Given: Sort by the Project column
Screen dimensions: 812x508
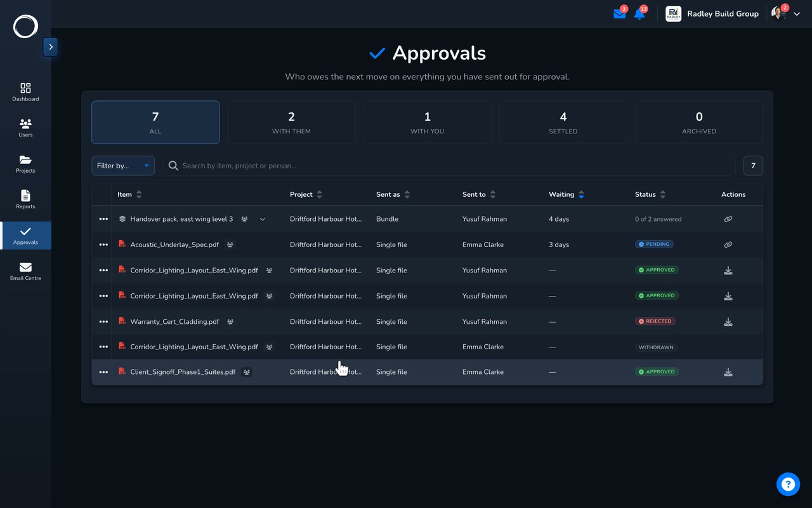Looking at the screenshot, I should (x=306, y=194).
